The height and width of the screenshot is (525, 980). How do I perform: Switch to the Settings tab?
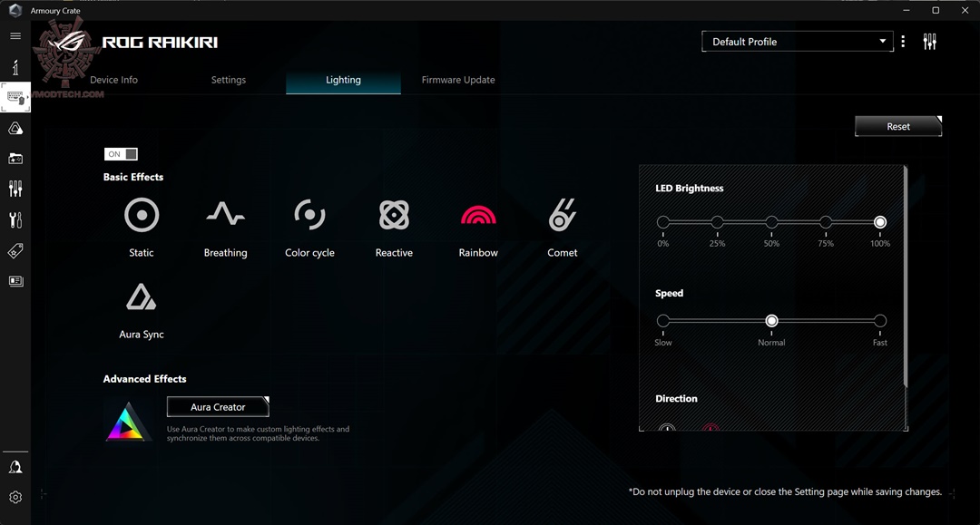228,80
